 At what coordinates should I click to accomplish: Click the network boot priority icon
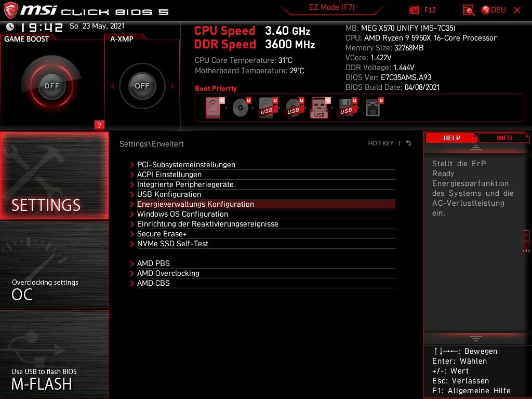click(x=374, y=108)
